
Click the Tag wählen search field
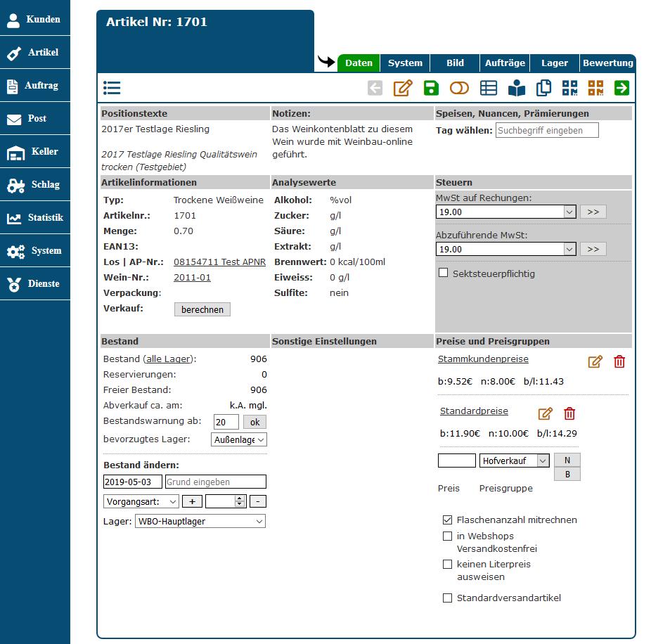[x=547, y=130]
